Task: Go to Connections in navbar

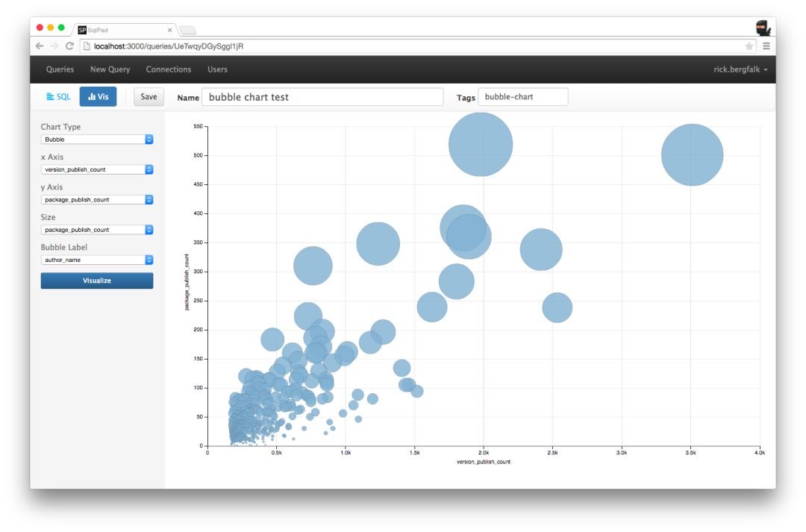Action: click(169, 69)
